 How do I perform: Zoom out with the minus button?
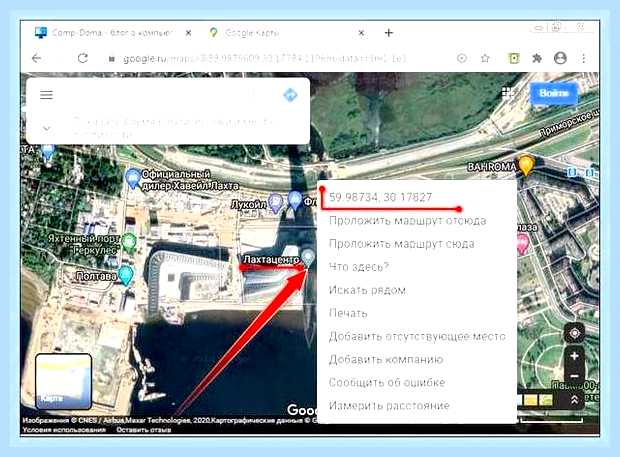[575, 376]
